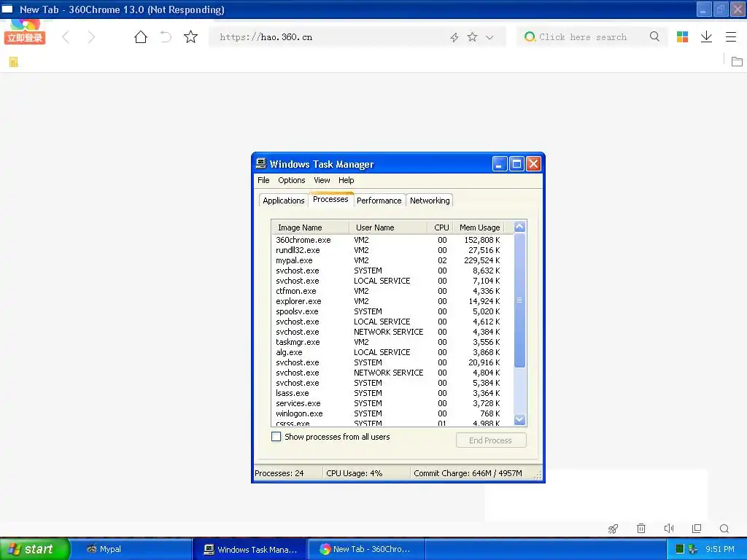
Task: Select the ctfmon.exe process row
Action: click(x=392, y=291)
